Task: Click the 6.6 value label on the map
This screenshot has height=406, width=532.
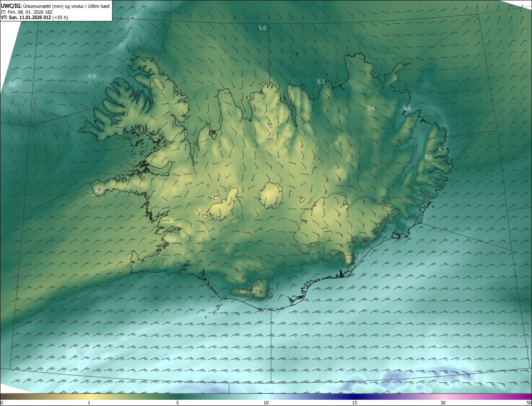Action: tap(407, 108)
